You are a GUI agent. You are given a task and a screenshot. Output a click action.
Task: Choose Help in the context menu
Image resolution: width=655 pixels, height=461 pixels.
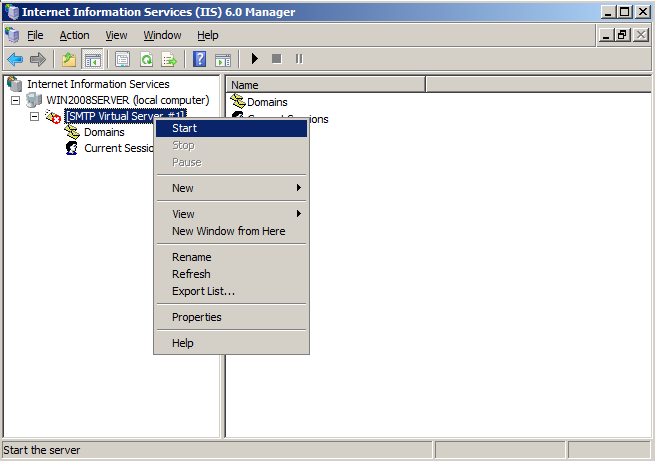point(231,343)
